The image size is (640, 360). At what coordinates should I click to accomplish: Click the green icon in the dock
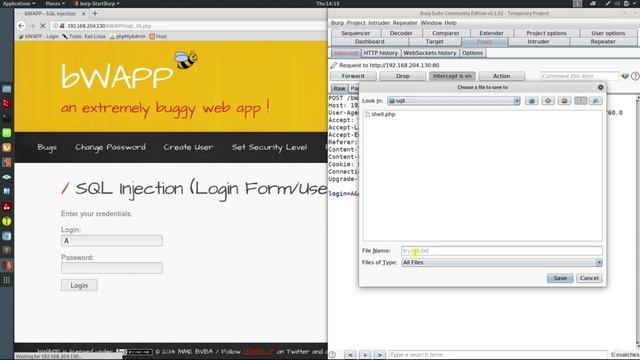tap(7, 133)
